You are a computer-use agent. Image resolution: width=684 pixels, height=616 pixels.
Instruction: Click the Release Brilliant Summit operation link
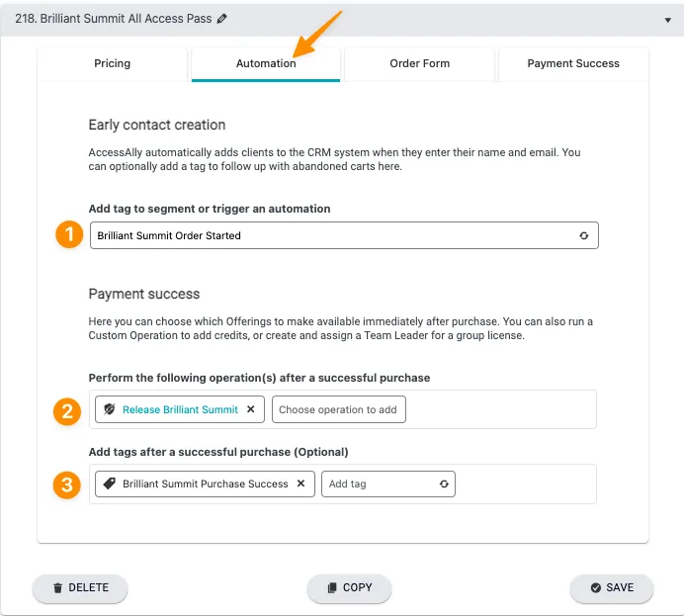click(x=180, y=409)
